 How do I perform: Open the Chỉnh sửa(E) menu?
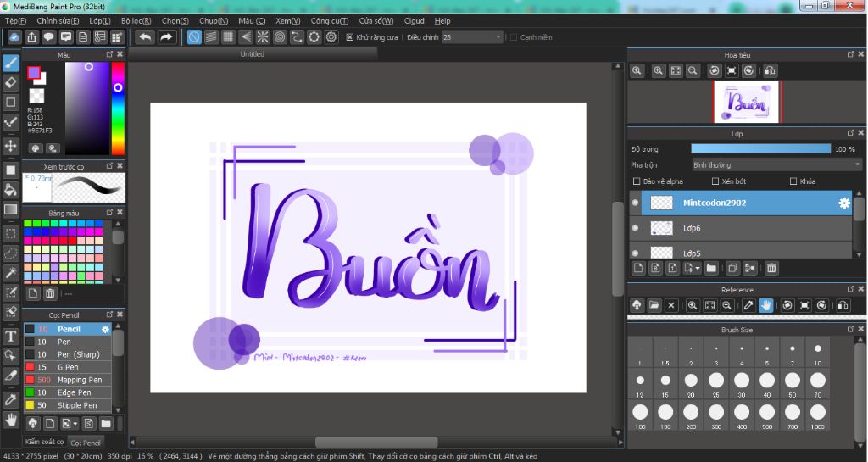tap(58, 21)
